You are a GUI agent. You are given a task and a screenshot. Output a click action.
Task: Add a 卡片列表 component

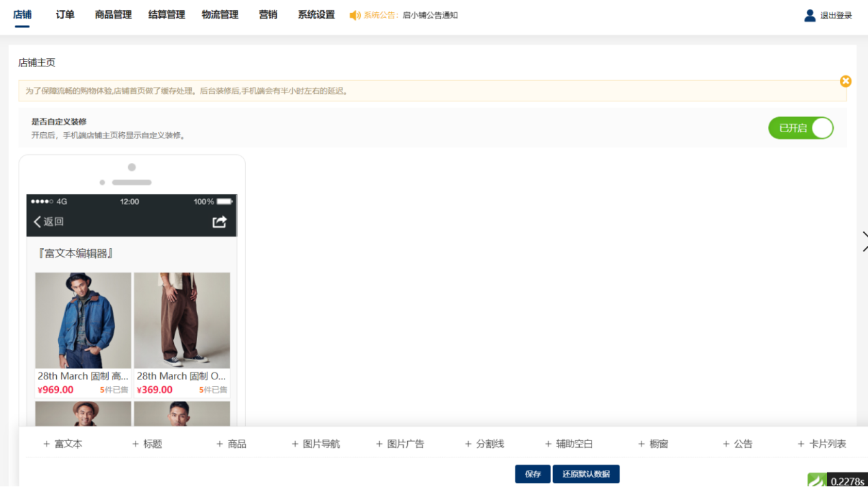[x=822, y=444]
